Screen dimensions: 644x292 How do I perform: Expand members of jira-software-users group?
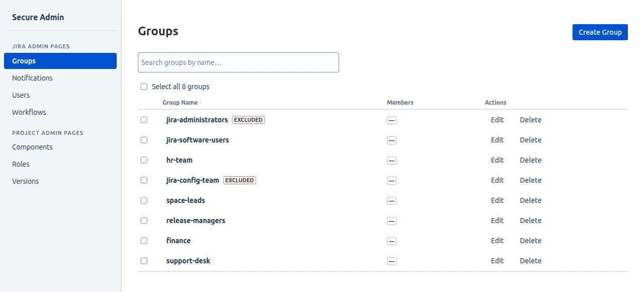coord(391,140)
